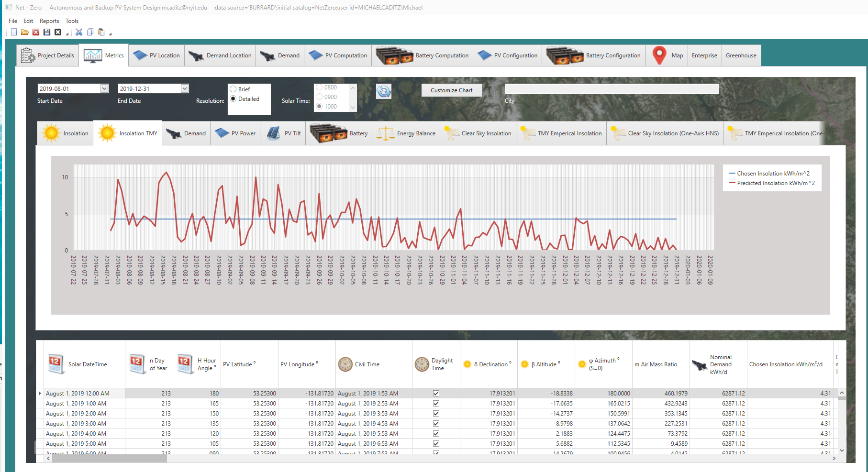Click the Solar Time list down arrow

tap(353, 107)
